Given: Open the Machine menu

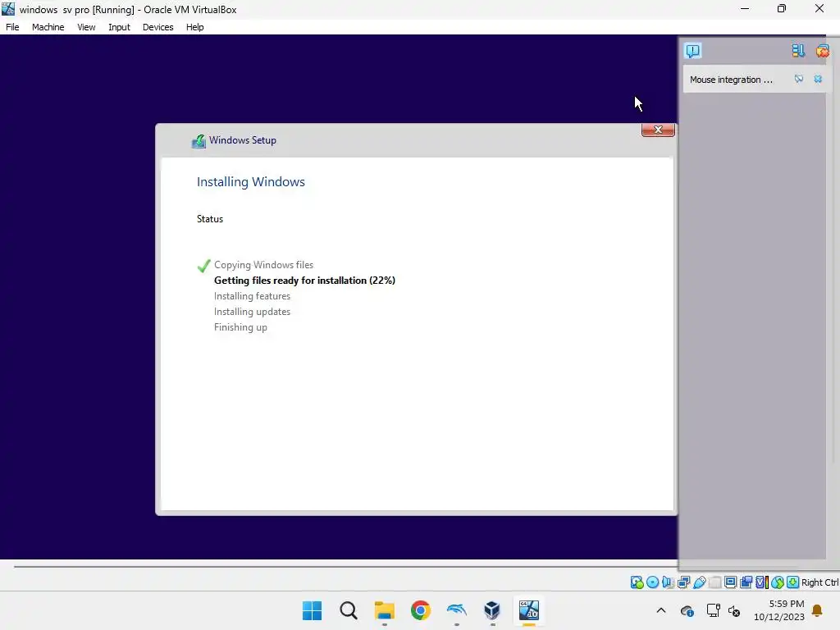Looking at the screenshot, I should click(48, 27).
